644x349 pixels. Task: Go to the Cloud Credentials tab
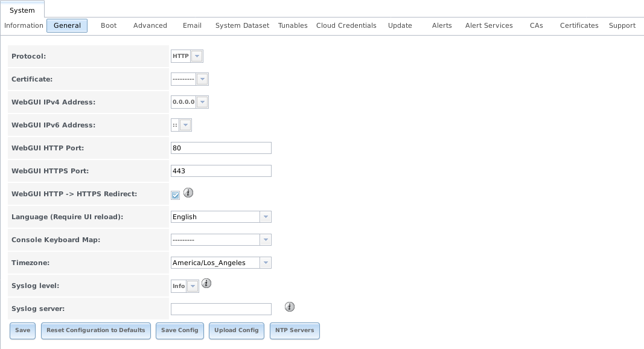[x=346, y=25]
